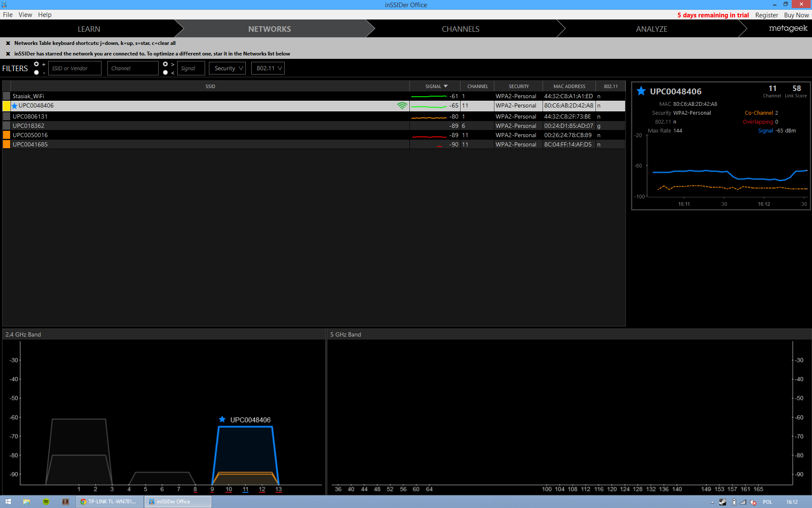This screenshot has width=812, height=508.
Task: Open the File menu
Action: (x=8, y=15)
